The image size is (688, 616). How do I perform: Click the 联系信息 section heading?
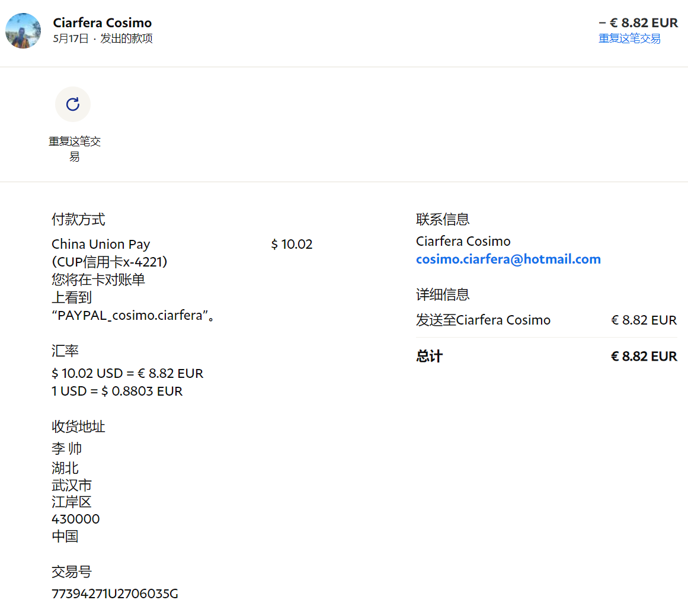pyautogui.click(x=442, y=219)
